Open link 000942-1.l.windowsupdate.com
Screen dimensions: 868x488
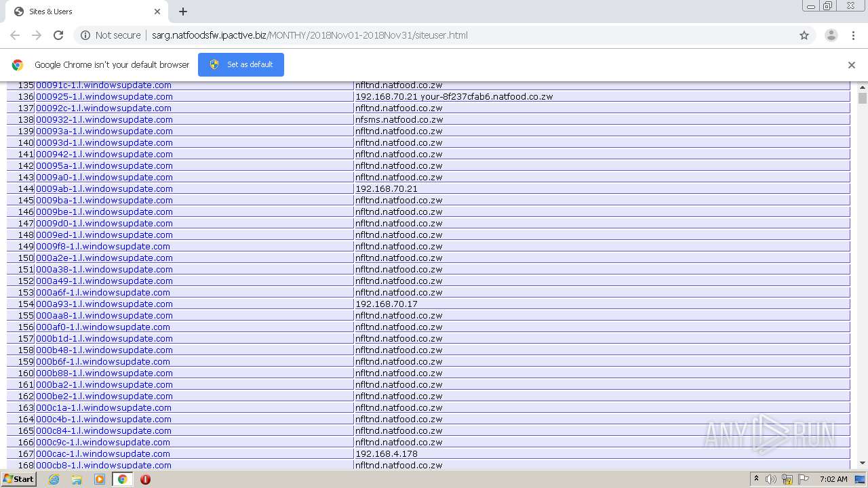104,155
